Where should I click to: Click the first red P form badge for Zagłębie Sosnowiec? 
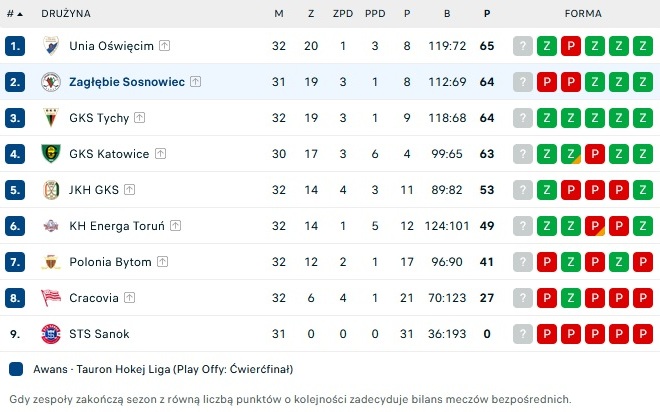[x=546, y=82]
